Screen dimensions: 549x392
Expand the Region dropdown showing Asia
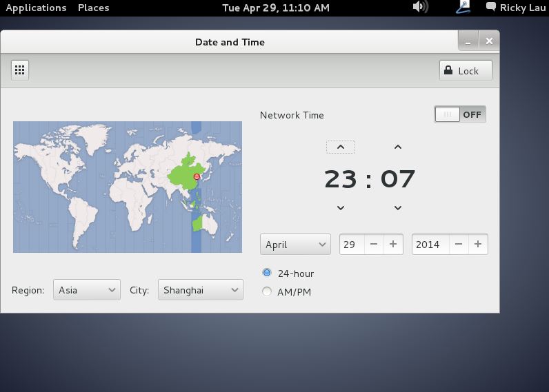87,290
